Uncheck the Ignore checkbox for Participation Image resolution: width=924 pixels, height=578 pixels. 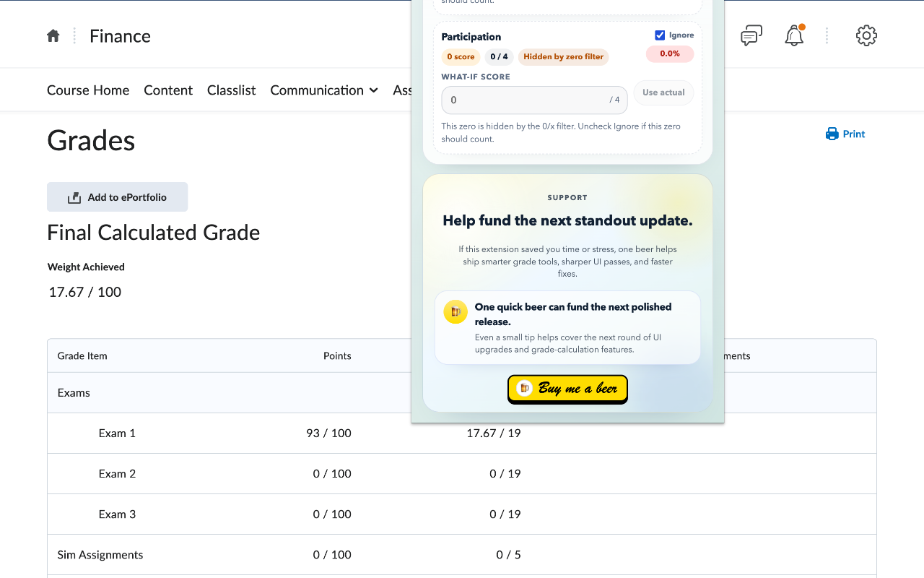tap(660, 35)
